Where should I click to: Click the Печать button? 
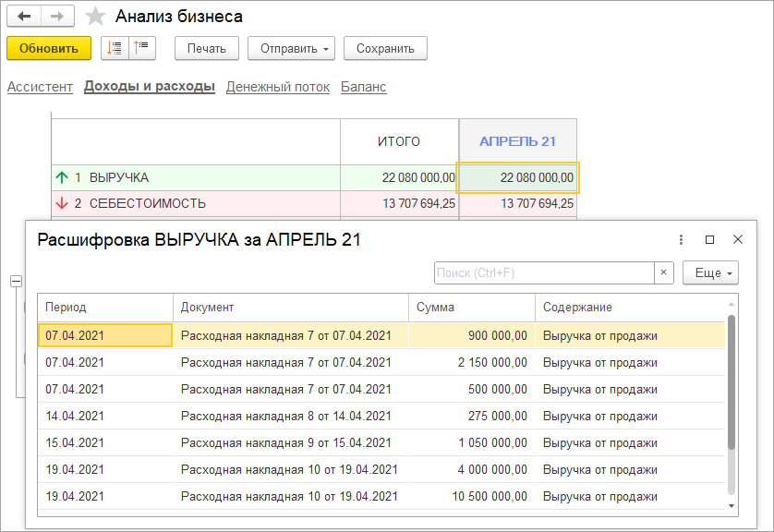pyautogui.click(x=206, y=48)
